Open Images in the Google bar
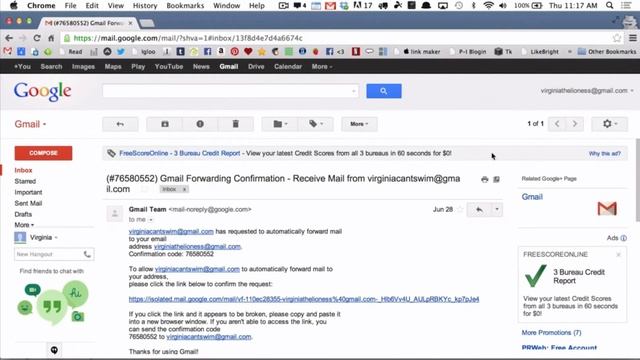 click(x=83, y=67)
